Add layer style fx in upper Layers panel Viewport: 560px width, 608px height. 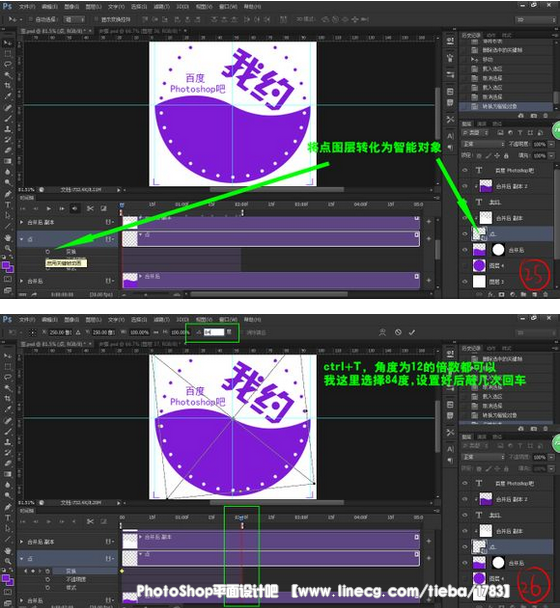491,294
